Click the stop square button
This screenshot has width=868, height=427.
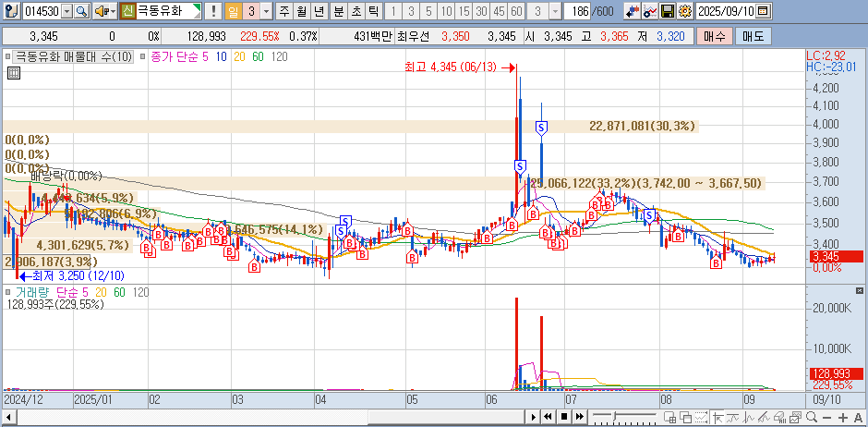pos(564,417)
